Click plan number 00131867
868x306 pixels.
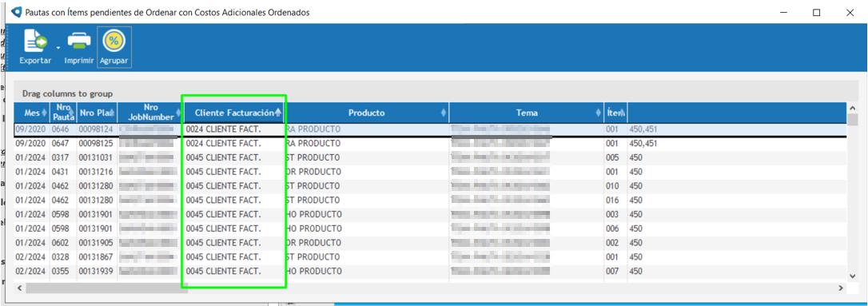[95, 257]
